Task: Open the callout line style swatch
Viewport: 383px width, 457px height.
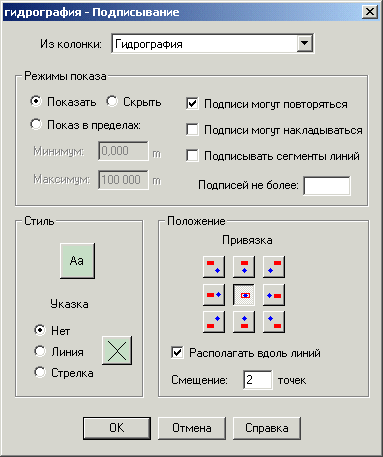Action: point(117,350)
